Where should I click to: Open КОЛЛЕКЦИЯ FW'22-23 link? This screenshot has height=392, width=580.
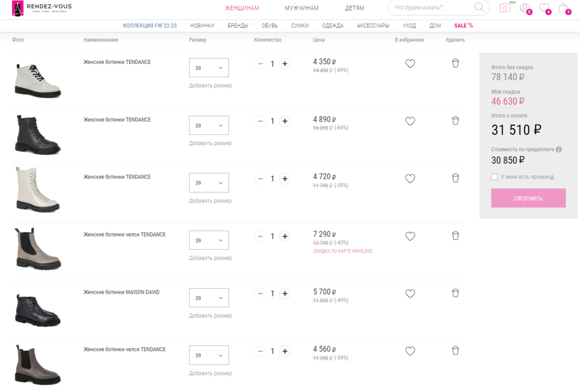coord(150,26)
